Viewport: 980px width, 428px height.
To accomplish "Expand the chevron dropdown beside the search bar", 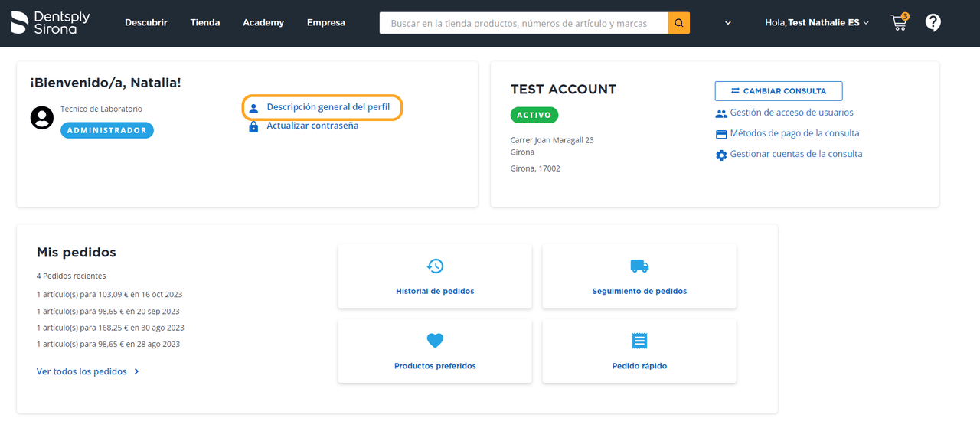I will [728, 23].
